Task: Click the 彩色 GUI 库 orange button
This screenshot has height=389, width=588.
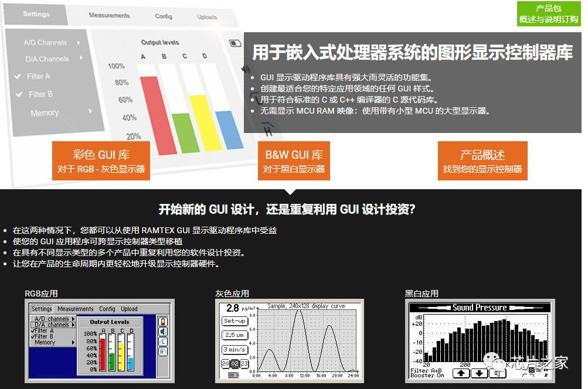Action: [100, 160]
